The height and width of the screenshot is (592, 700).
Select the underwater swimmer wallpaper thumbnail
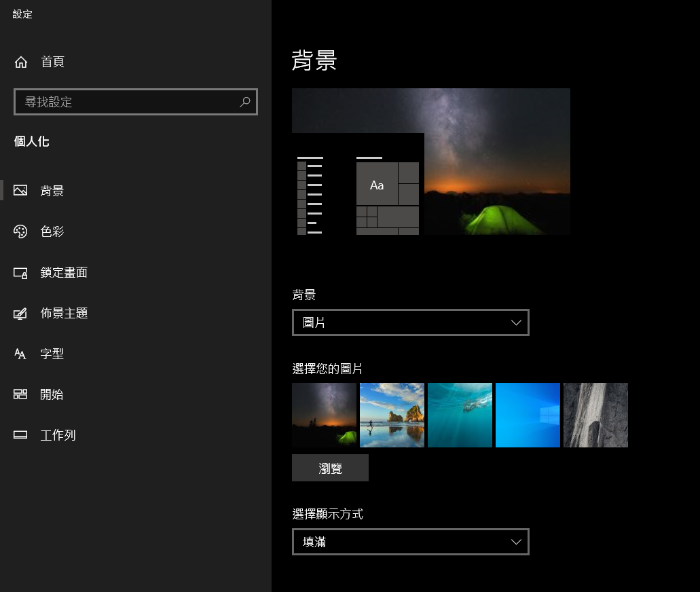pyautogui.click(x=460, y=415)
